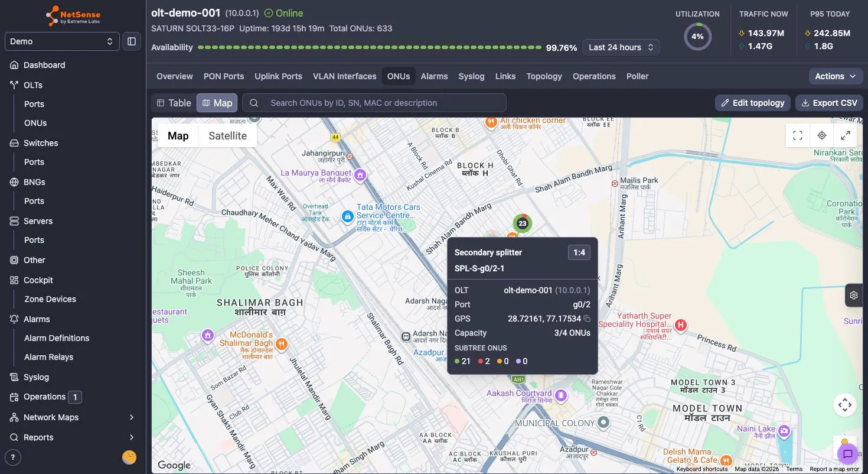
Task: Open the Last 24 hours range dropdown
Action: click(x=621, y=47)
